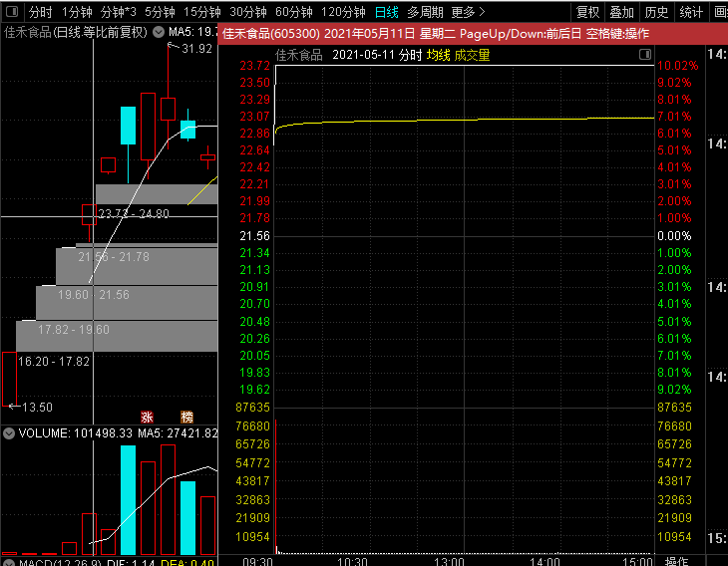
Task: Toggle 叠加 overlay option
Action: pos(621,12)
